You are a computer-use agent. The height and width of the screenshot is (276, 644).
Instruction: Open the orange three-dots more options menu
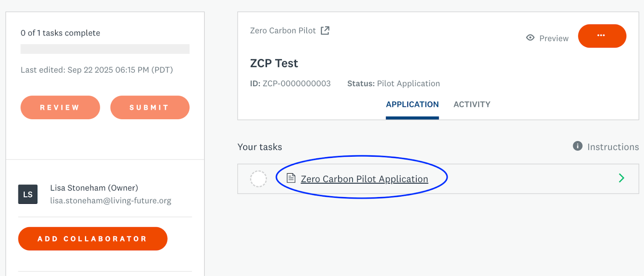point(602,36)
